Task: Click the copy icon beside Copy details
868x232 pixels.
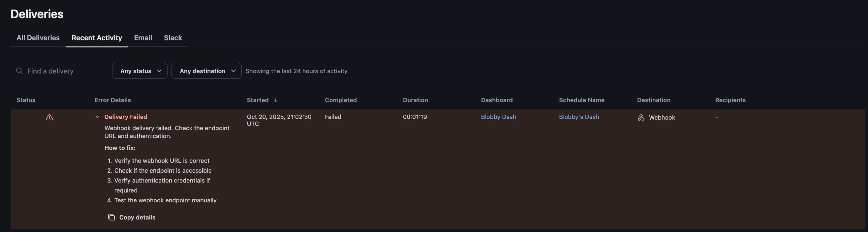Action: coord(111,217)
